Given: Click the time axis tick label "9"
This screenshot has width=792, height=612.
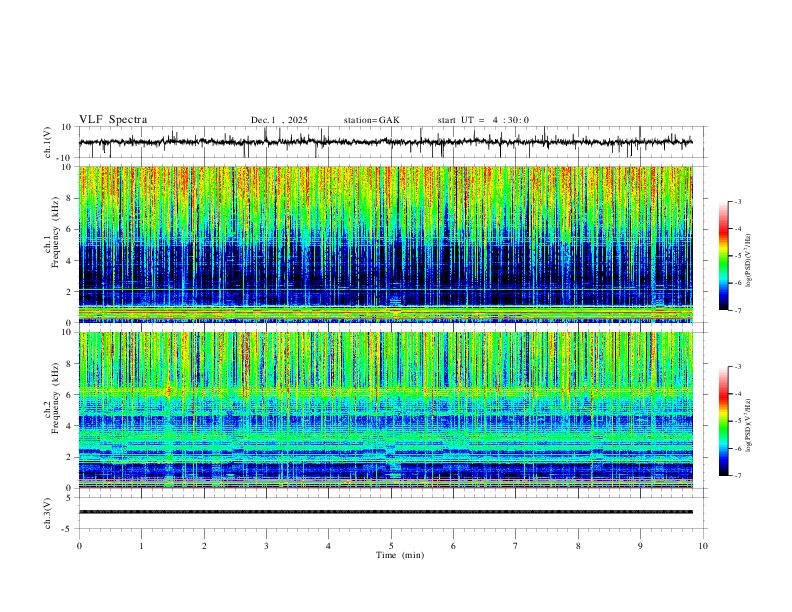Looking at the screenshot, I should click(x=640, y=546).
